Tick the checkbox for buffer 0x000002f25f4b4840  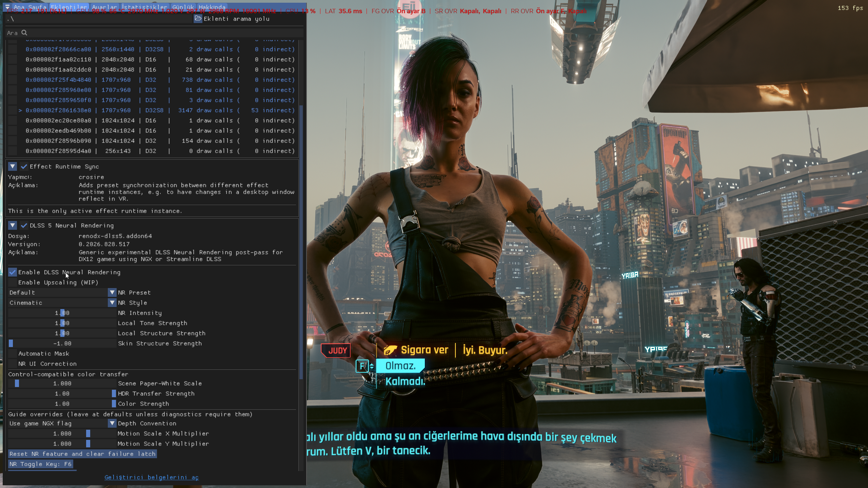[13, 80]
